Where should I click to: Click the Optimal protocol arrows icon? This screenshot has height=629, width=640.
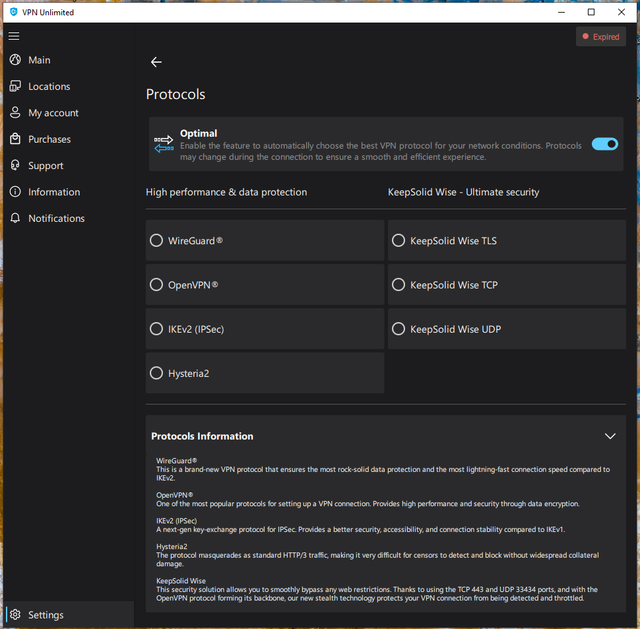click(164, 144)
